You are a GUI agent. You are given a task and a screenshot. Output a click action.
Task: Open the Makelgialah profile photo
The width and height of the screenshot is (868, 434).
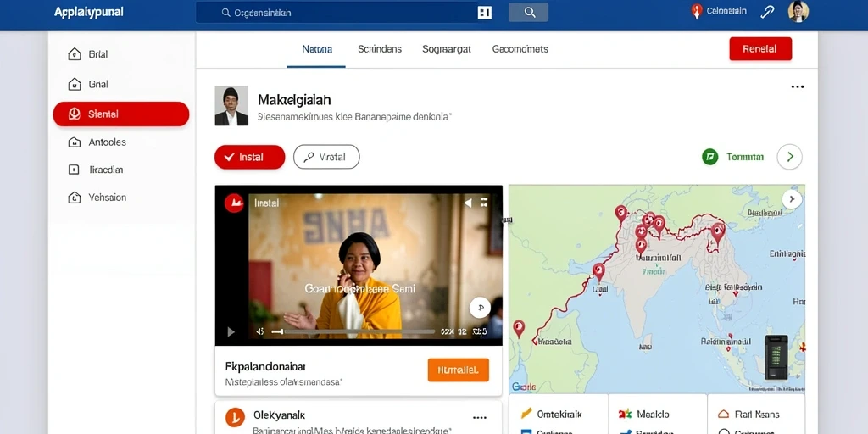(x=231, y=106)
